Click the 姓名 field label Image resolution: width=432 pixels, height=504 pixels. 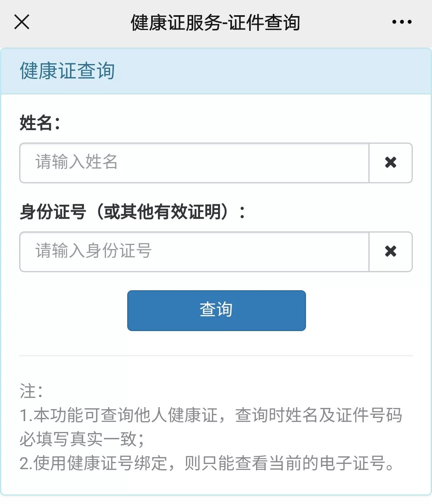click(40, 122)
